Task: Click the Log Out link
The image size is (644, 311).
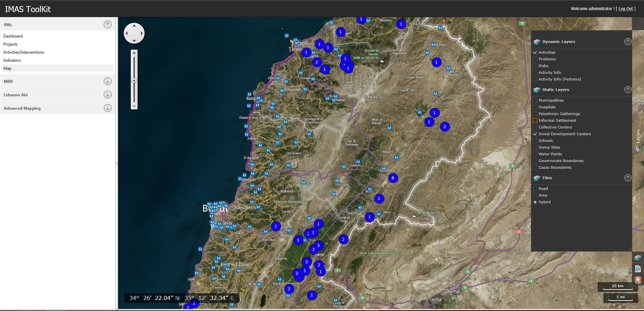Action: (x=625, y=9)
